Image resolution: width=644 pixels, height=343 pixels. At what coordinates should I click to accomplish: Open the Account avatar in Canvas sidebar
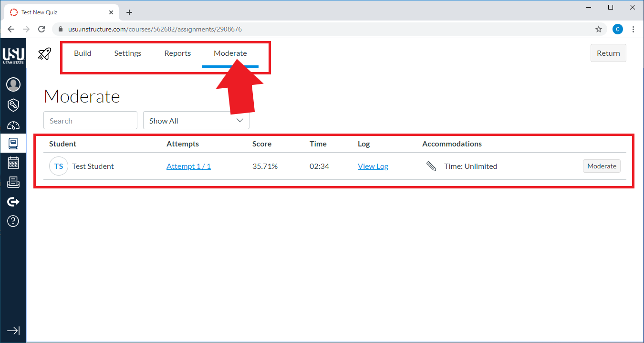(13, 84)
